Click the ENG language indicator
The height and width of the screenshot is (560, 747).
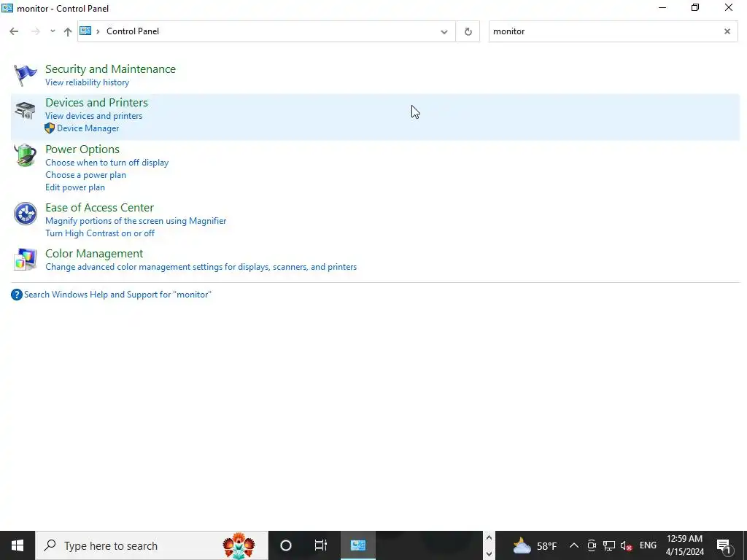(x=648, y=545)
